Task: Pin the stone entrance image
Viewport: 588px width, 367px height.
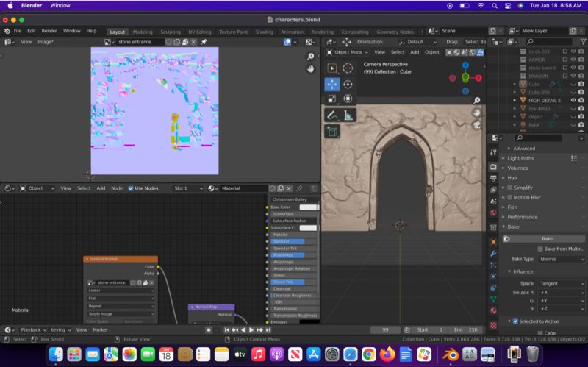Action: [x=204, y=42]
